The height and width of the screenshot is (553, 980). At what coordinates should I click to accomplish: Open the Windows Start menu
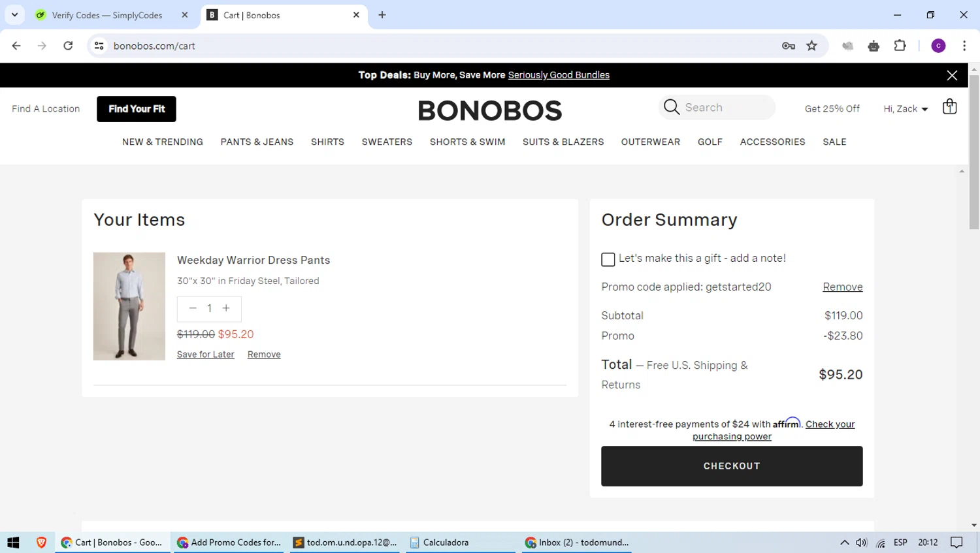[x=13, y=543]
